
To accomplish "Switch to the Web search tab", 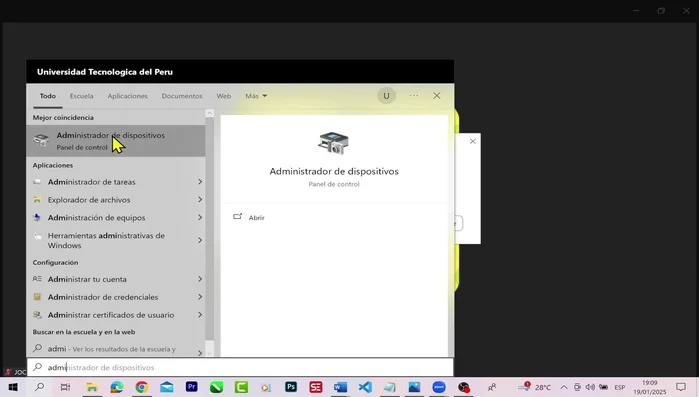I will point(224,96).
